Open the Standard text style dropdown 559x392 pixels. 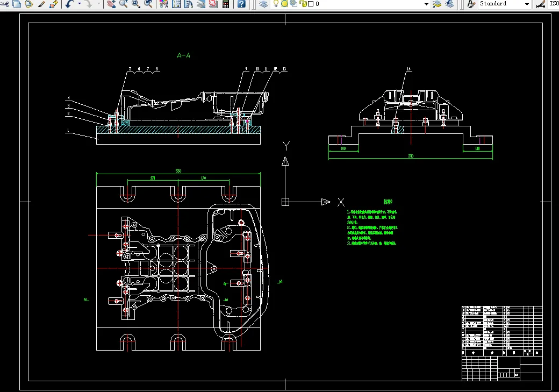(x=526, y=4)
